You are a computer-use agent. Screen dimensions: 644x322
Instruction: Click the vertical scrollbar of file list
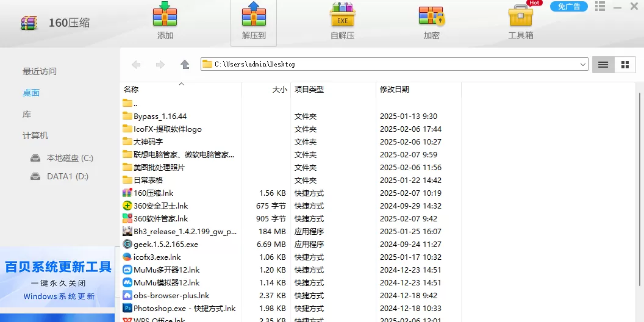pyautogui.click(x=641, y=189)
